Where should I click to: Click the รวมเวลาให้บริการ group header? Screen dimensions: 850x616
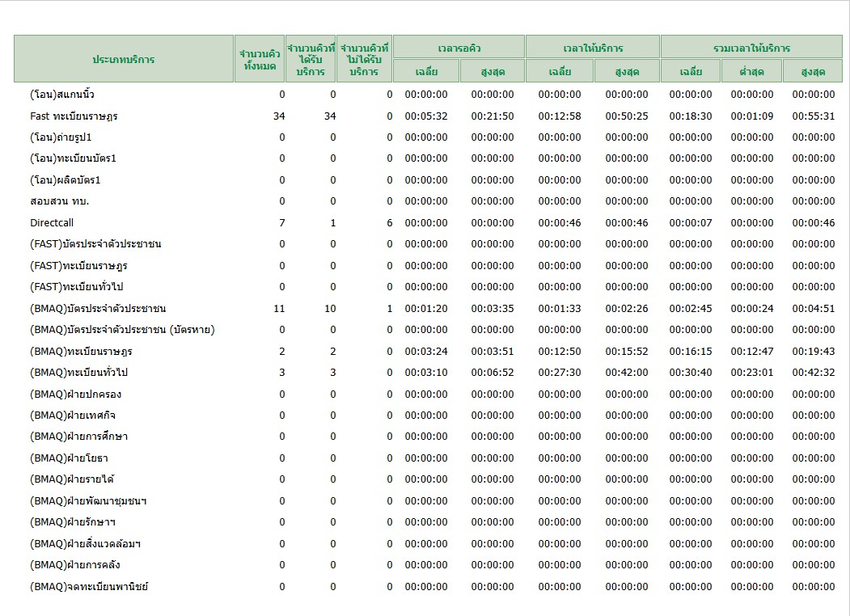(x=751, y=48)
